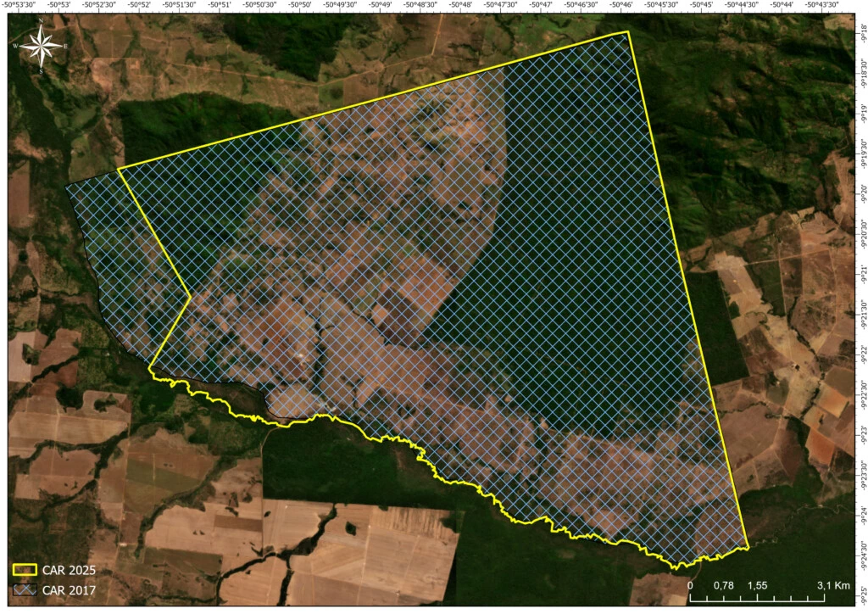Click the 0 mark on scale bar
Viewport: 868px width, 614px height.
[690, 585]
